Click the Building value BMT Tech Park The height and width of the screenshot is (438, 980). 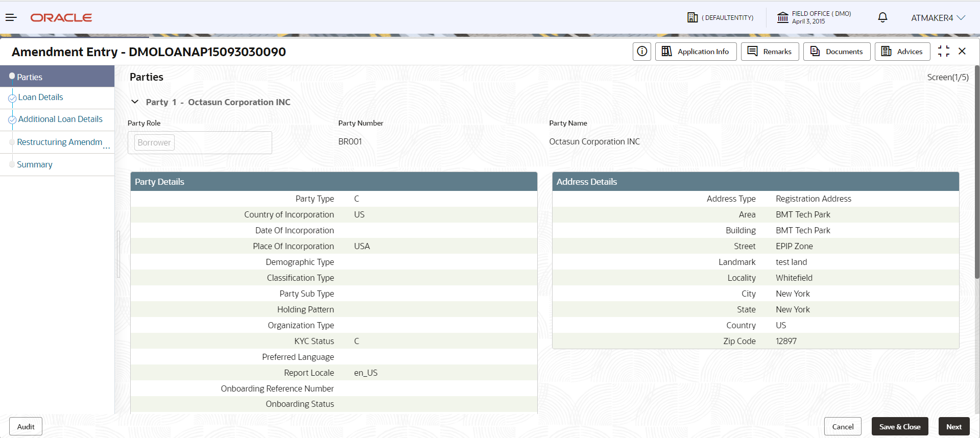click(x=803, y=230)
